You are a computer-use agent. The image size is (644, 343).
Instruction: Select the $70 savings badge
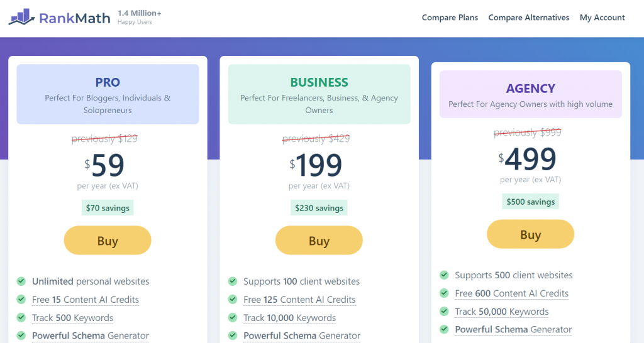(108, 207)
